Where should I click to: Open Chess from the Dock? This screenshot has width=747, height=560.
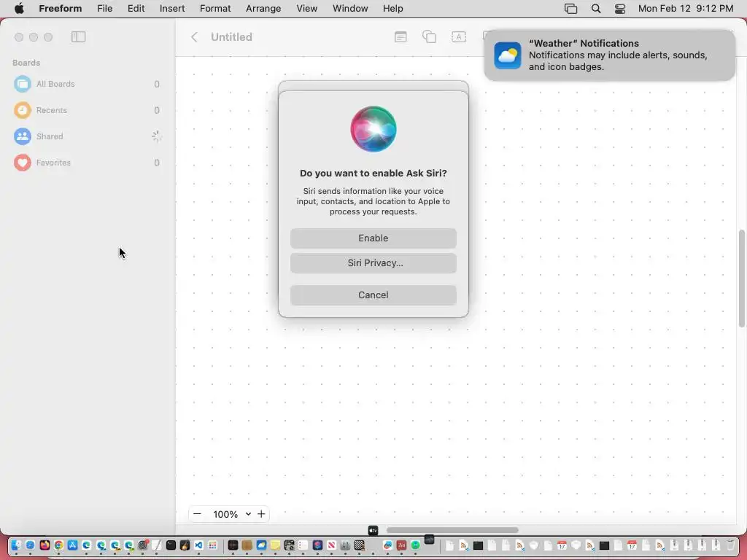359,545
